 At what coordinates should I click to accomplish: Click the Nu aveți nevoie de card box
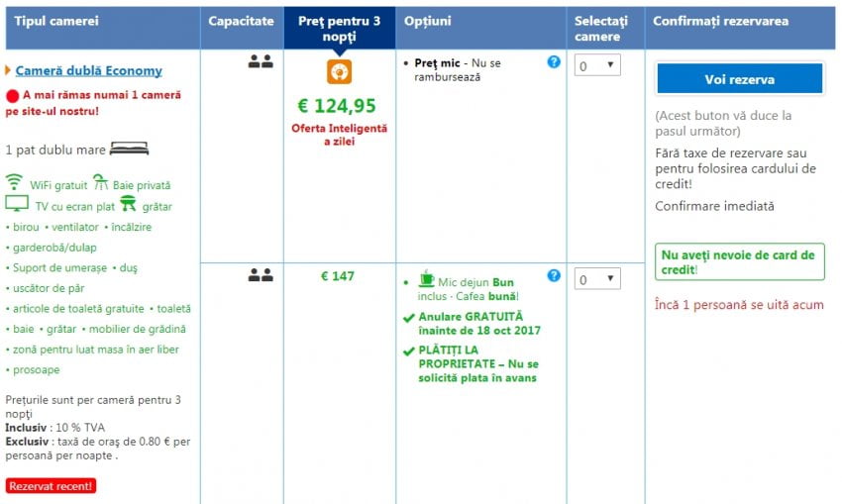(739, 261)
